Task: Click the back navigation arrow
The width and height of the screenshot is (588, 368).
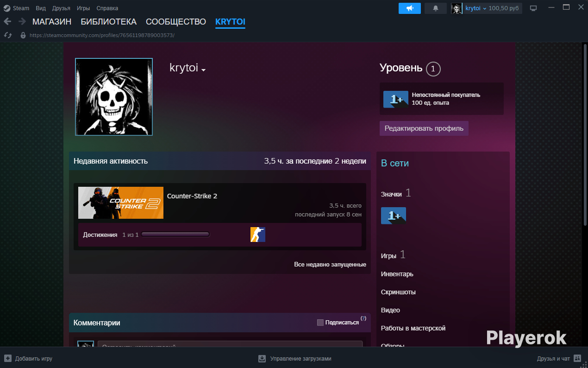Action: [x=7, y=21]
